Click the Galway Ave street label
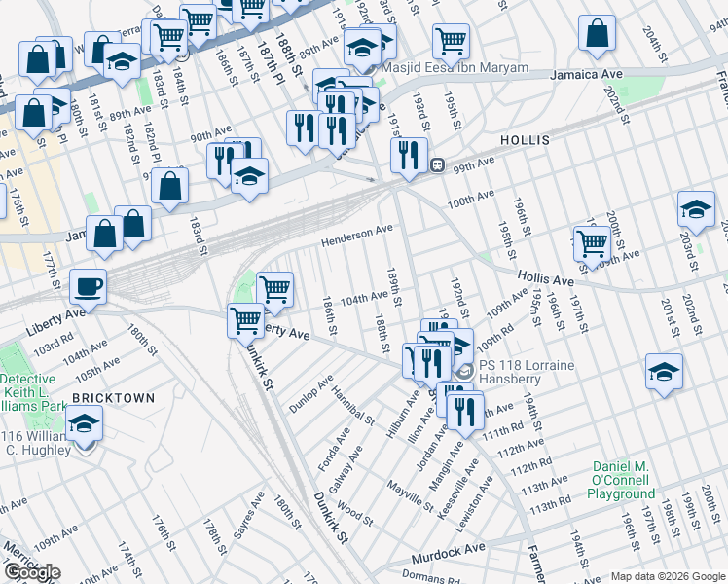 [x=346, y=470]
